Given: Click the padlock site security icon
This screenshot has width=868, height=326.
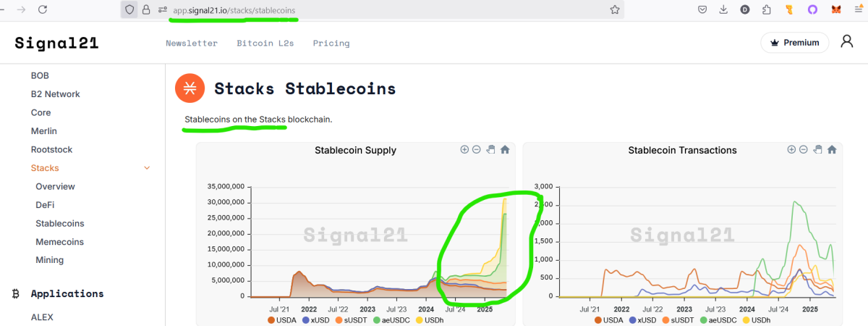Looking at the screenshot, I should (x=146, y=9).
